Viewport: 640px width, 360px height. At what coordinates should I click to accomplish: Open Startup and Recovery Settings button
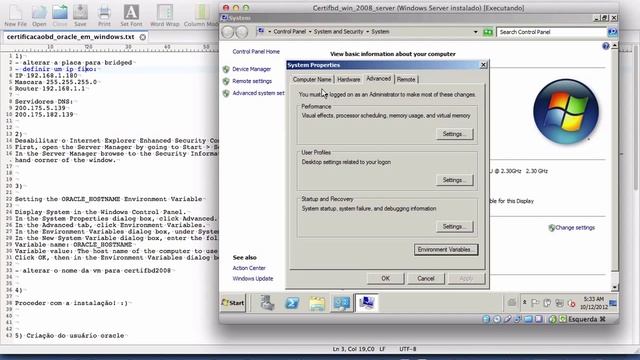(454, 227)
